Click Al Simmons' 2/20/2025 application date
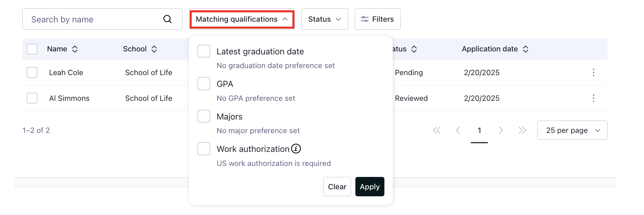Viewport: 644px width, 215px height. point(481,98)
